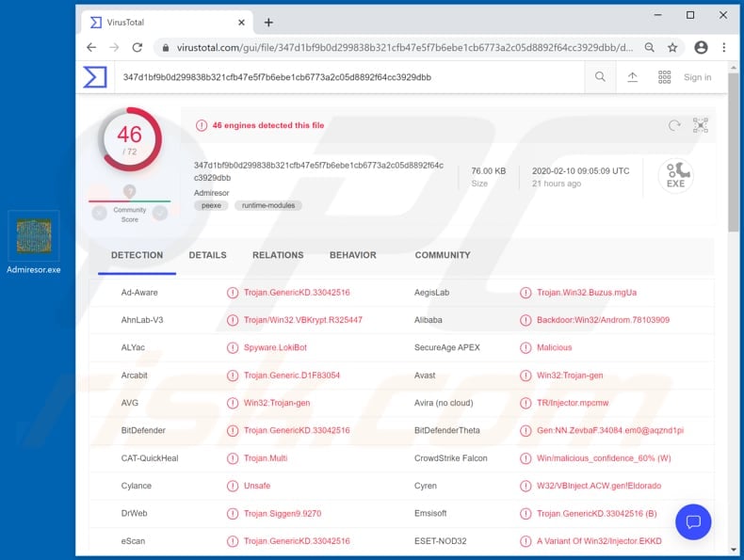Click "46 engines detected this file" message
Screen dimensions: 744x560
tap(268, 125)
